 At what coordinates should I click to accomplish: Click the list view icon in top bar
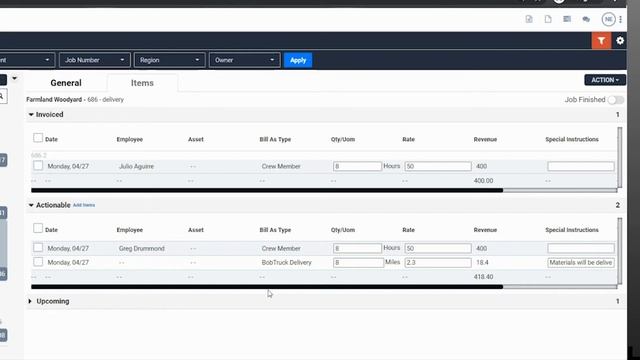pos(567,19)
